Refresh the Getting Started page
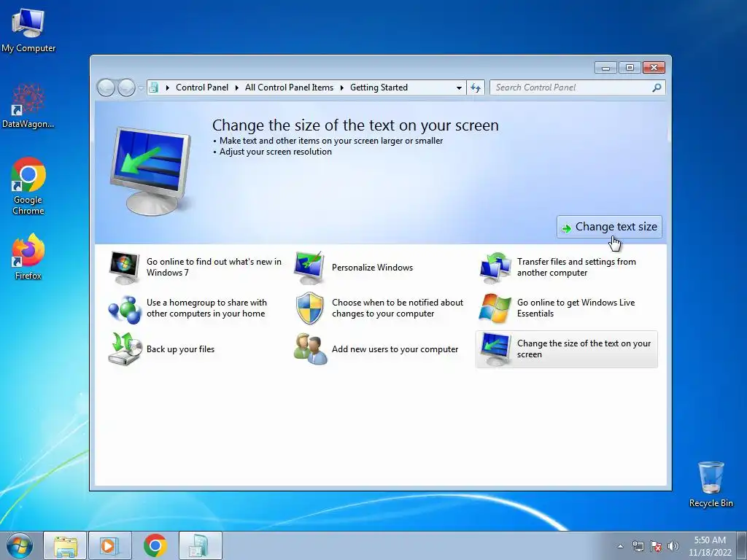 pos(476,87)
